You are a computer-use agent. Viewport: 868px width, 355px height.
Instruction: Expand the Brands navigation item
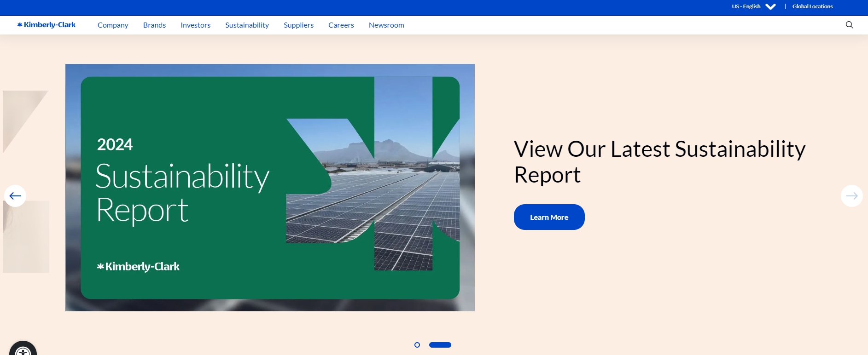click(154, 25)
